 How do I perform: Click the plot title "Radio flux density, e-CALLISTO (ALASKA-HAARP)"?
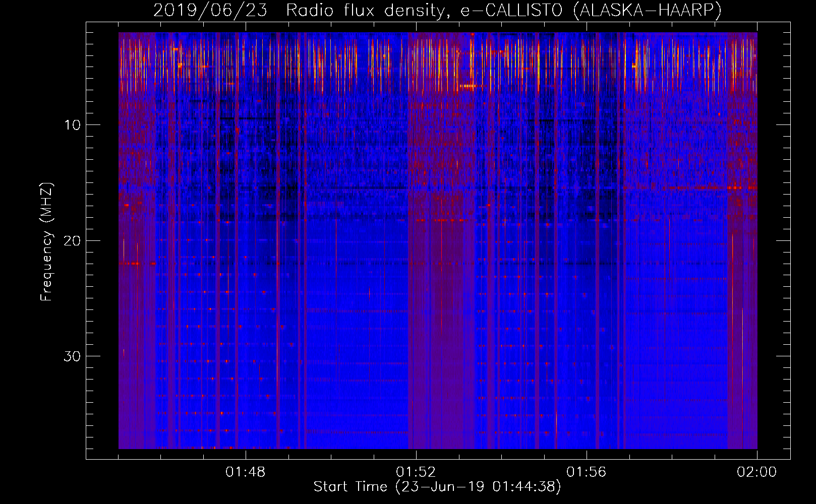[504, 10]
